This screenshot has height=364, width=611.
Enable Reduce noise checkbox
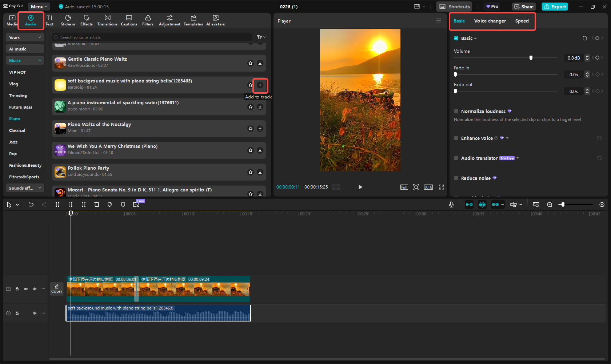pos(456,178)
